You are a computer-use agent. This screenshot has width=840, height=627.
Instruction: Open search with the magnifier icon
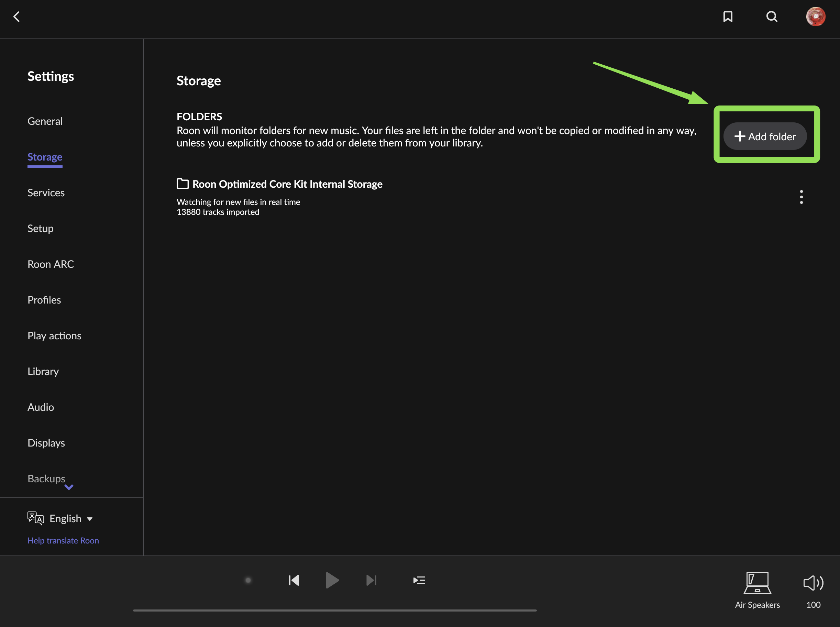[772, 17]
